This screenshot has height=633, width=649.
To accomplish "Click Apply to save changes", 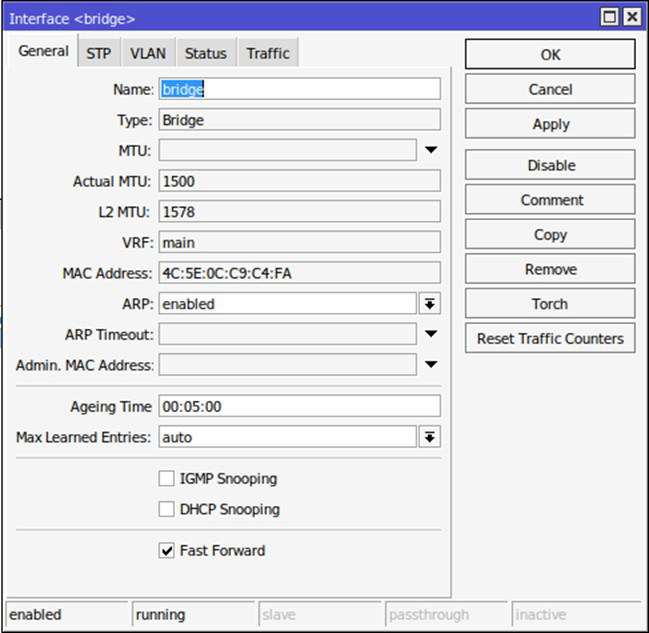I will pyautogui.click(x=550, y=124).
